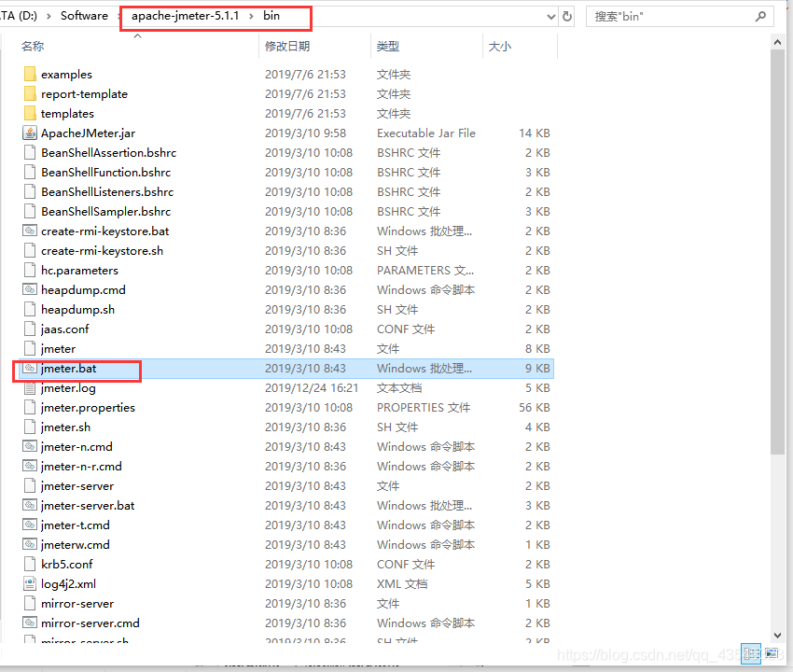Open the address bar history dropdown

(551, 17)
